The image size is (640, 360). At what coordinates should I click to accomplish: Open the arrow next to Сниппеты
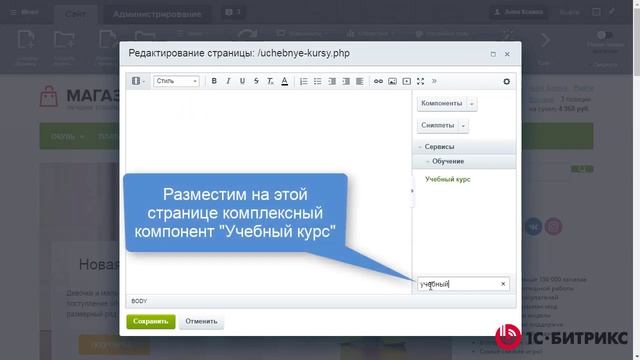463,126
